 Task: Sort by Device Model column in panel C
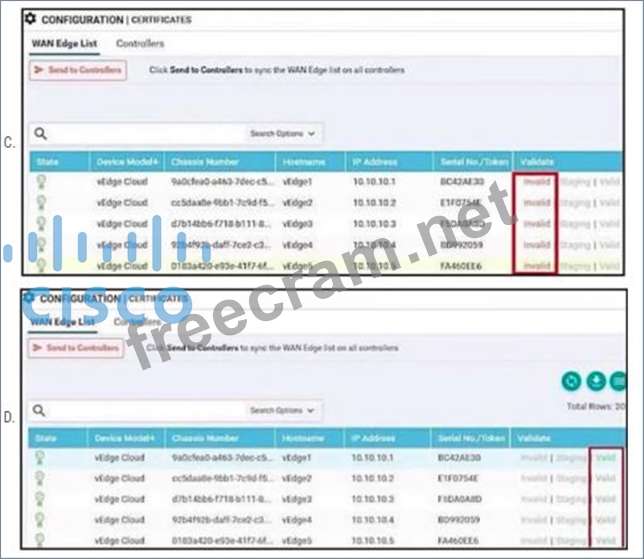click(x=123, y=161)
